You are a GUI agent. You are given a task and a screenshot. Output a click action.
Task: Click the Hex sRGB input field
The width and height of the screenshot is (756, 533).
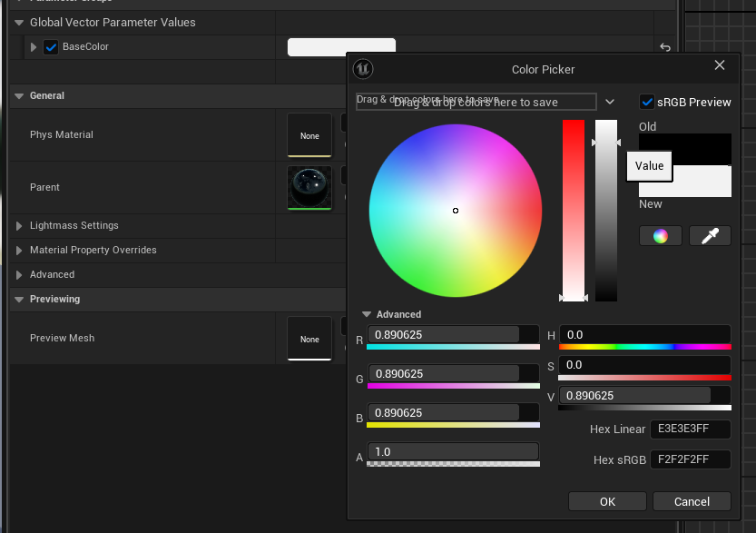pos(691,459)
